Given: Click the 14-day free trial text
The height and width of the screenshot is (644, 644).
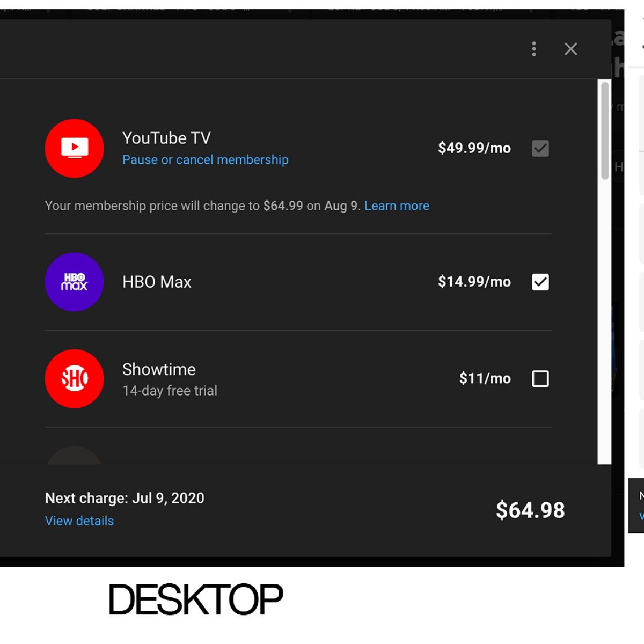Looking at the screenshot, I should (170, 391).
